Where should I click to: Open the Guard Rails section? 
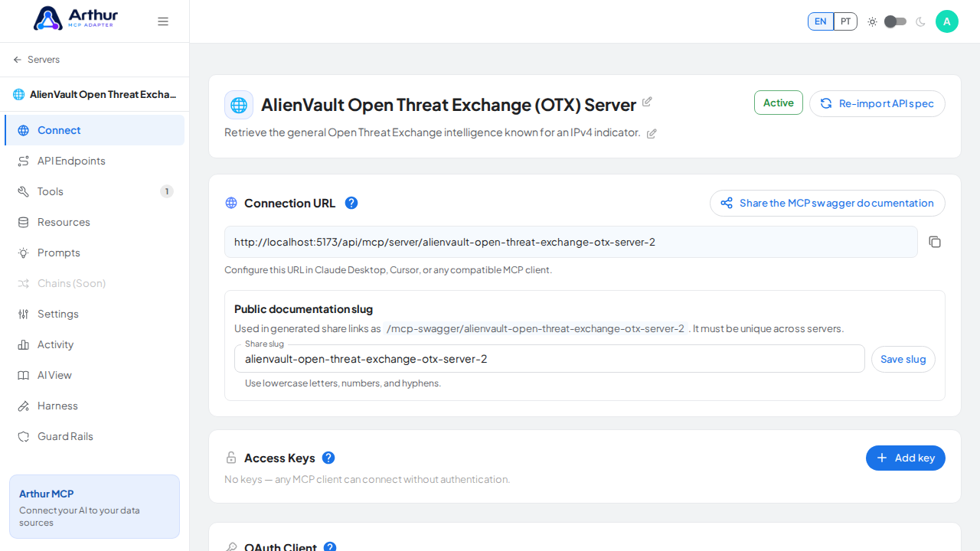[x=94, y=436]
